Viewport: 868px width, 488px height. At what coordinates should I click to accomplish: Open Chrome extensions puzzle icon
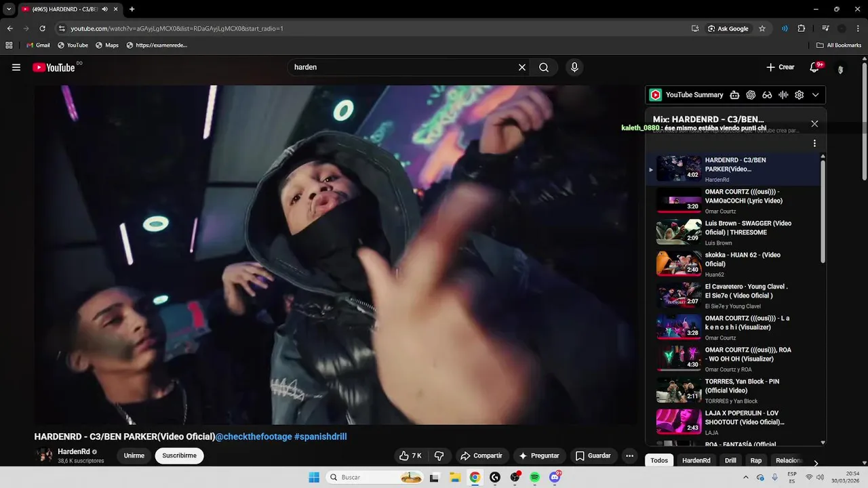802,28
